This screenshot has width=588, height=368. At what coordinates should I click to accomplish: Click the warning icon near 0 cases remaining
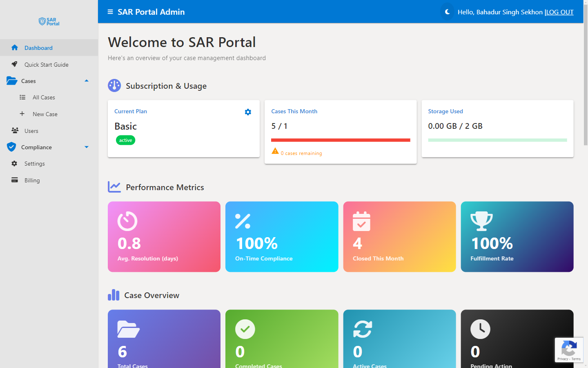click(275, 151)
